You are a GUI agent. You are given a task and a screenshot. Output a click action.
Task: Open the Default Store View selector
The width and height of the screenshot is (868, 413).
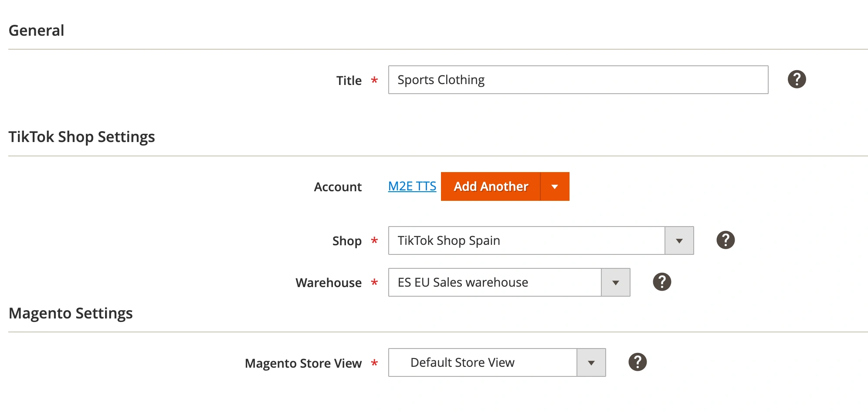[482, 362]
